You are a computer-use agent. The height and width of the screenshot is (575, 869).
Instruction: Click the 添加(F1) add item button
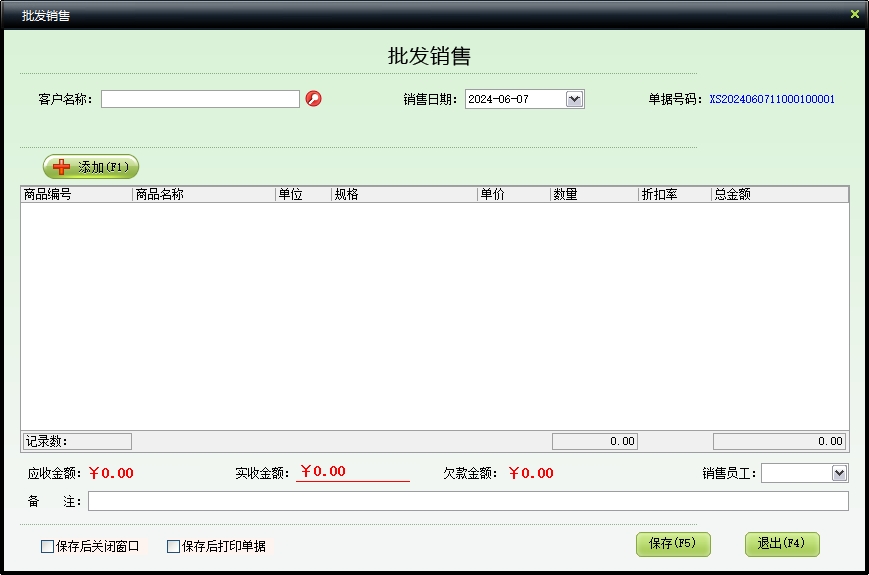(x=91, y=167)
